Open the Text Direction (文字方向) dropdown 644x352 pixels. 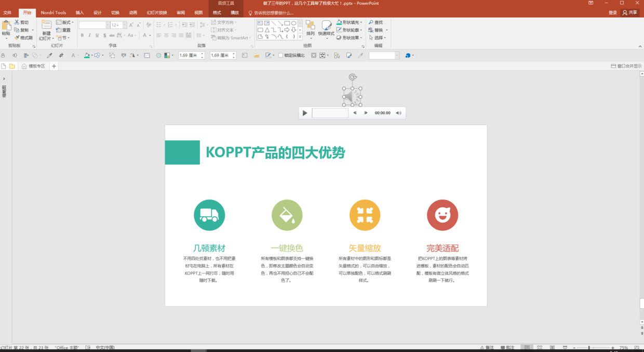(224, 22)
